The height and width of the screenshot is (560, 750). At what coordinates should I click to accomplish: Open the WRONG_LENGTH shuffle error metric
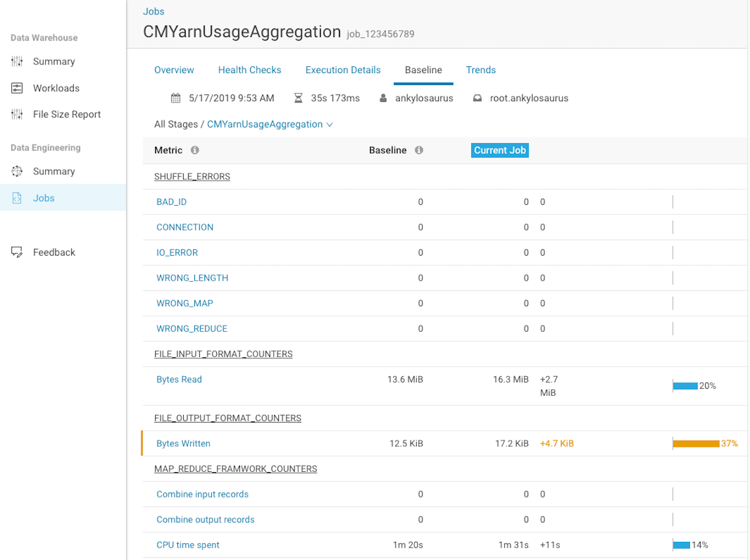[192, 277]
